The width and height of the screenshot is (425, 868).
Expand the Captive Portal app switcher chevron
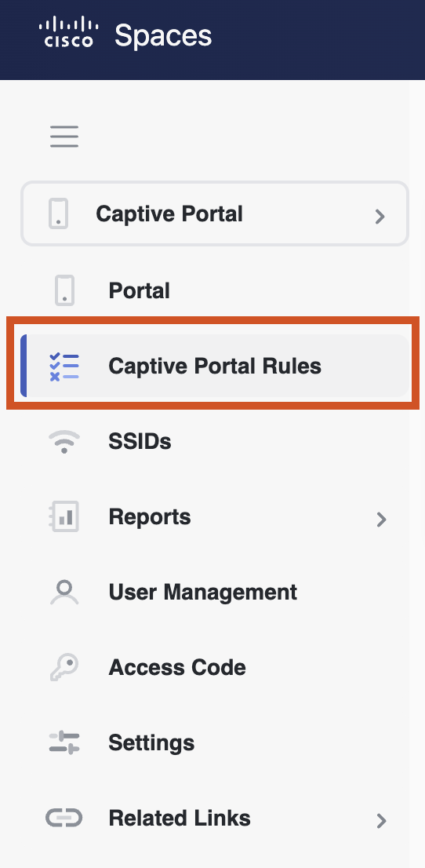[380, 216]
